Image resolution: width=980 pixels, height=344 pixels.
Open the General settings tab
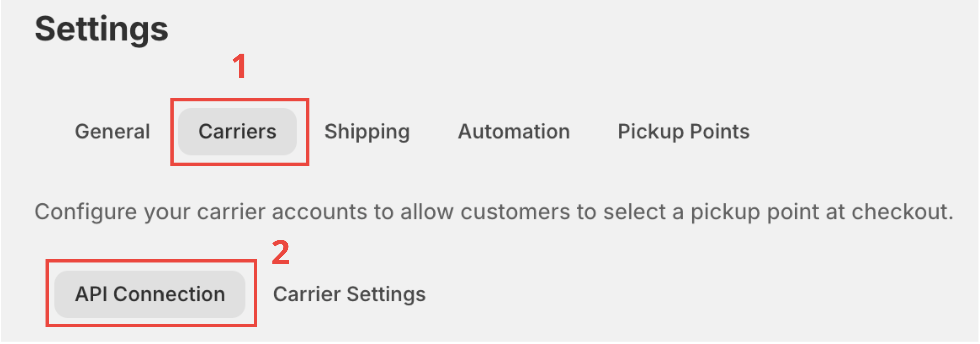112,132
